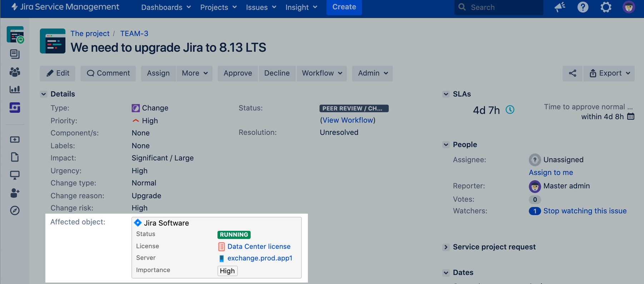Open the Data Center license link
The image size is (644, 284).
pyautogui.click(x=259, y=246)
